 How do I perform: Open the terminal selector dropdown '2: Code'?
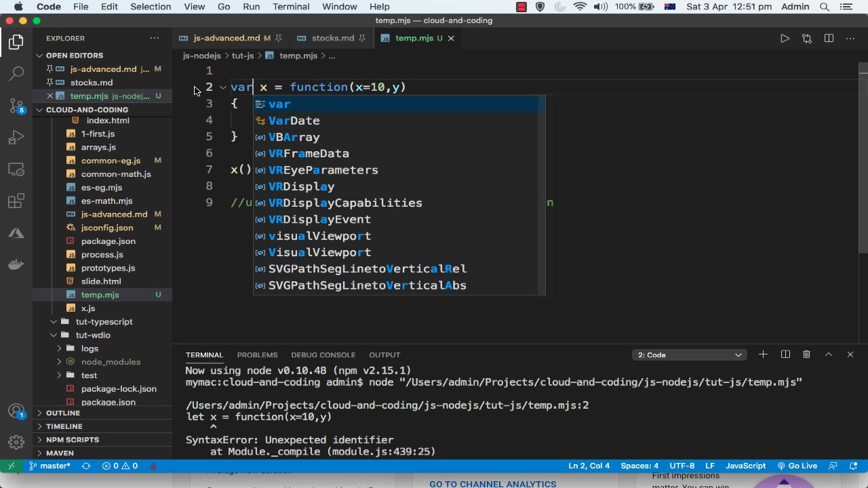[x=690, y=354]
